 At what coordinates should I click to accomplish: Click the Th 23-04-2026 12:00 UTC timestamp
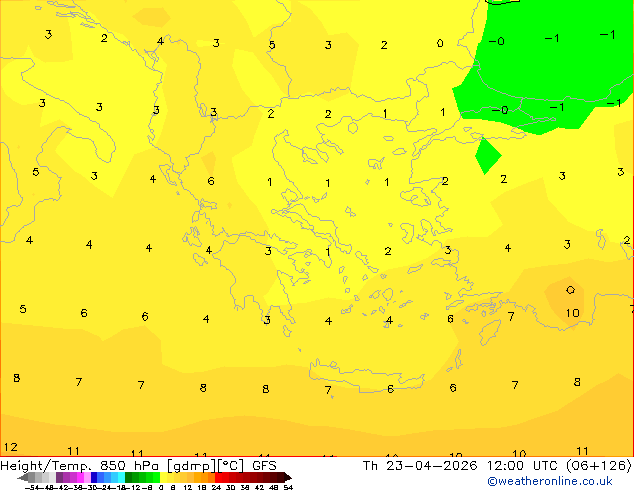[x=462, y=466]
